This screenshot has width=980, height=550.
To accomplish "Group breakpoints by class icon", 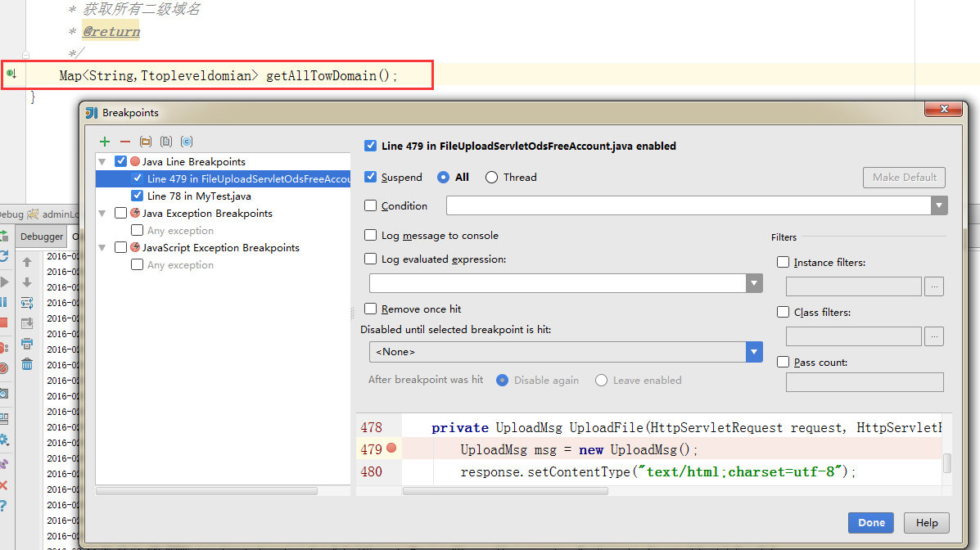I will point(187,142).
